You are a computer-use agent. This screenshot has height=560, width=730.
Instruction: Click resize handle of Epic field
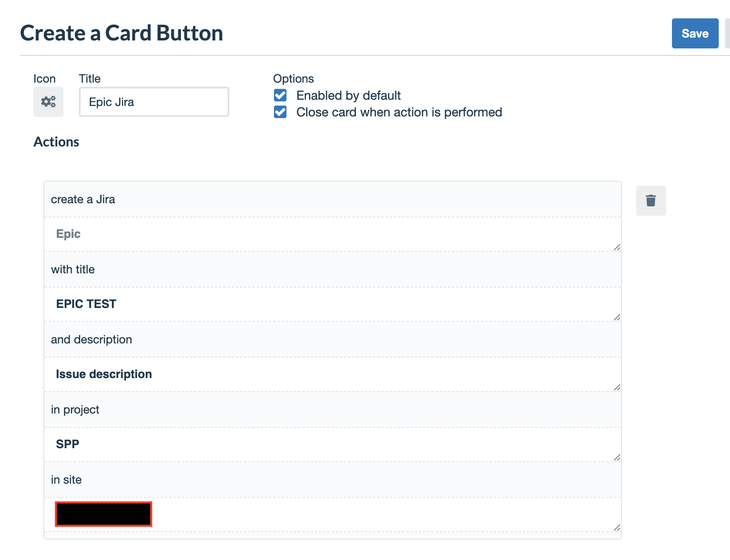617,247
